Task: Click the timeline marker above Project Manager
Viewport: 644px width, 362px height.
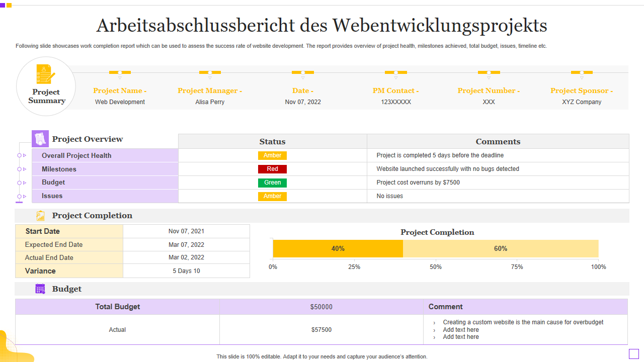Action: [210, 73]
